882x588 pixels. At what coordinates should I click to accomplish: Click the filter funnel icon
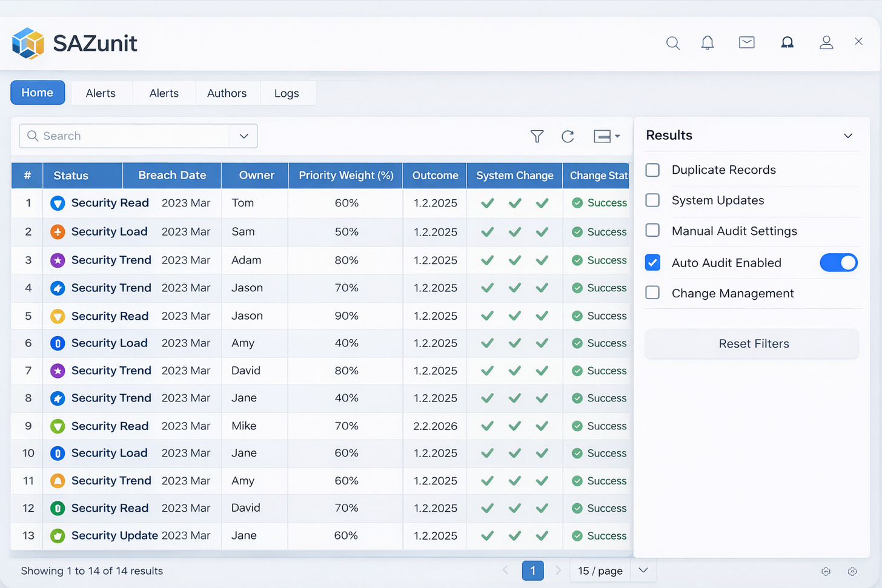coord(537,136)
